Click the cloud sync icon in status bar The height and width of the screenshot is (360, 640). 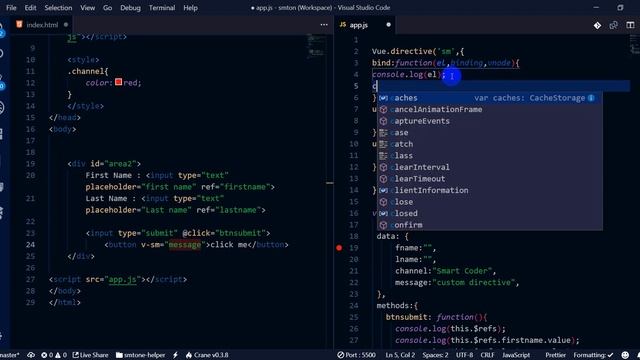coord(31,355)
